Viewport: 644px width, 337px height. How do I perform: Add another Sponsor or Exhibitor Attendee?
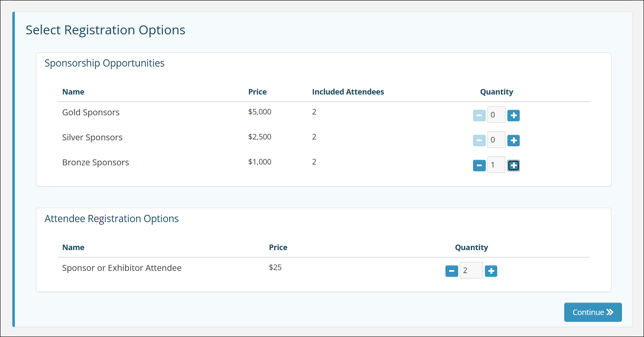pos(491,271)
